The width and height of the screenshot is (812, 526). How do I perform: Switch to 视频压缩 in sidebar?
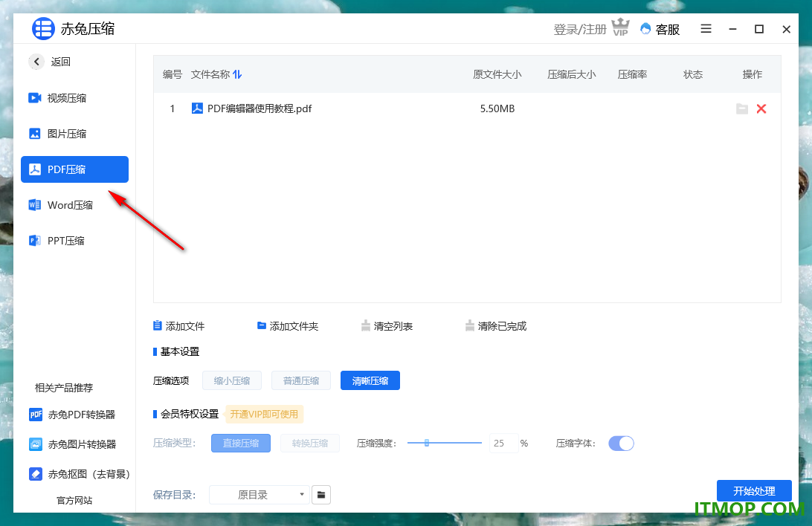[74, 98]
